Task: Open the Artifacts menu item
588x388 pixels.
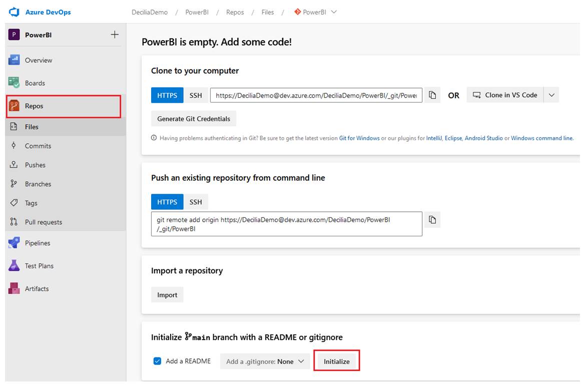Action: pyautogui.click(x=65, y=288)
